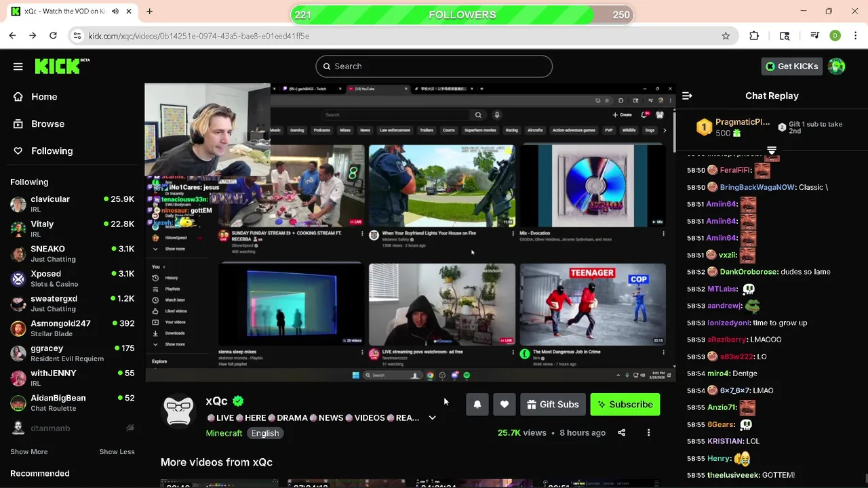
Task: Open a new browser tab
Action: tap(149, 12)
